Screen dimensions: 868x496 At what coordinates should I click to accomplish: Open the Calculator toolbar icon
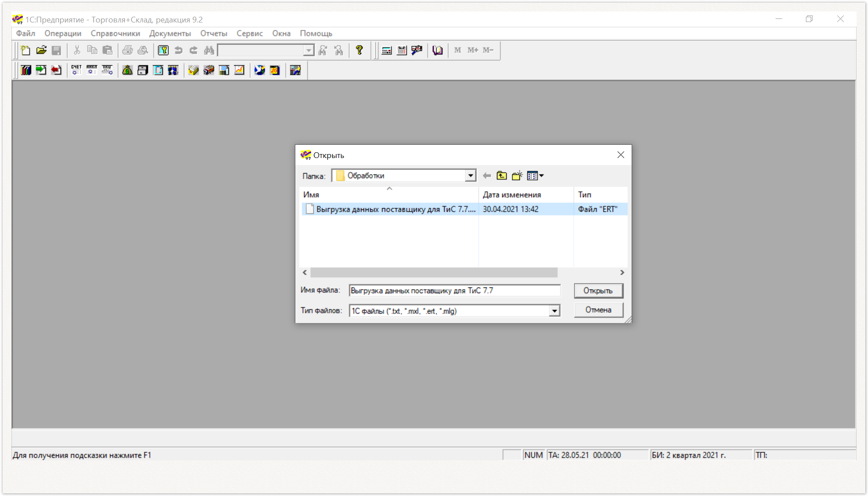386,50
